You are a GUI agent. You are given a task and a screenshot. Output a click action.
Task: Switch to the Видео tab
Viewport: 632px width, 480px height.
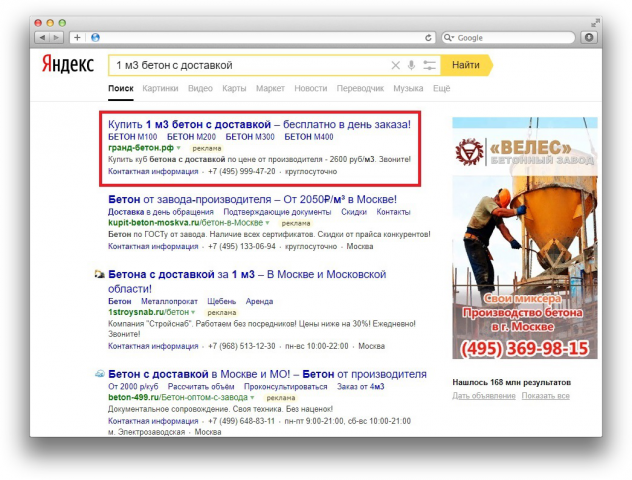coord(200,88)
